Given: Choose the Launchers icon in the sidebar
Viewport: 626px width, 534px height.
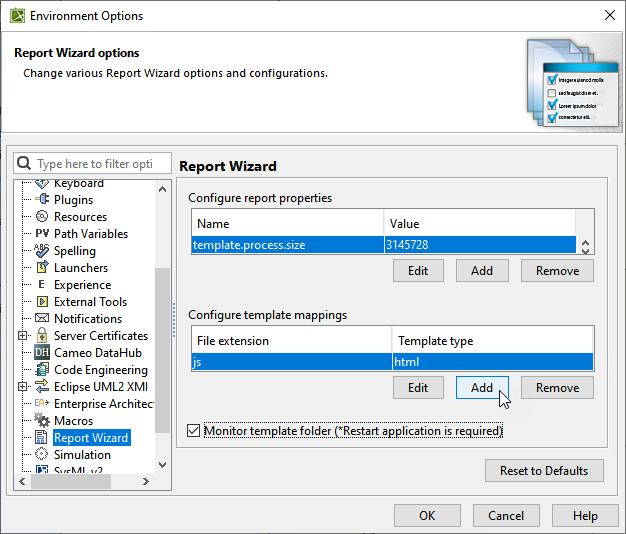Looking at the screenshot, I should pos(42,268).
